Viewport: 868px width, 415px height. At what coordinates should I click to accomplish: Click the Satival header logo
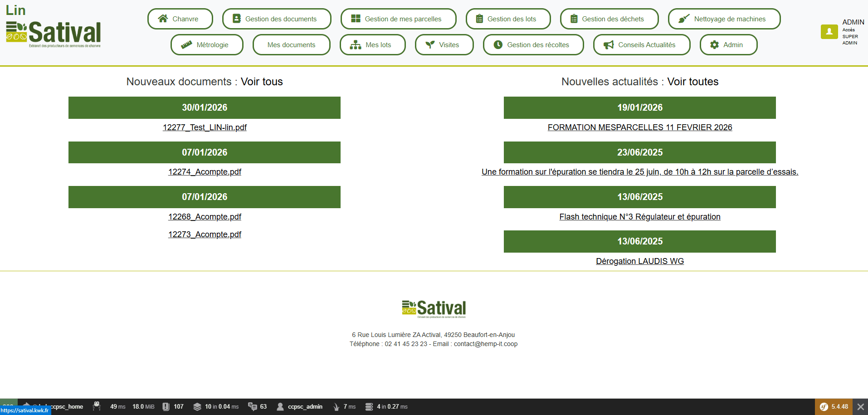pos(54,34)
